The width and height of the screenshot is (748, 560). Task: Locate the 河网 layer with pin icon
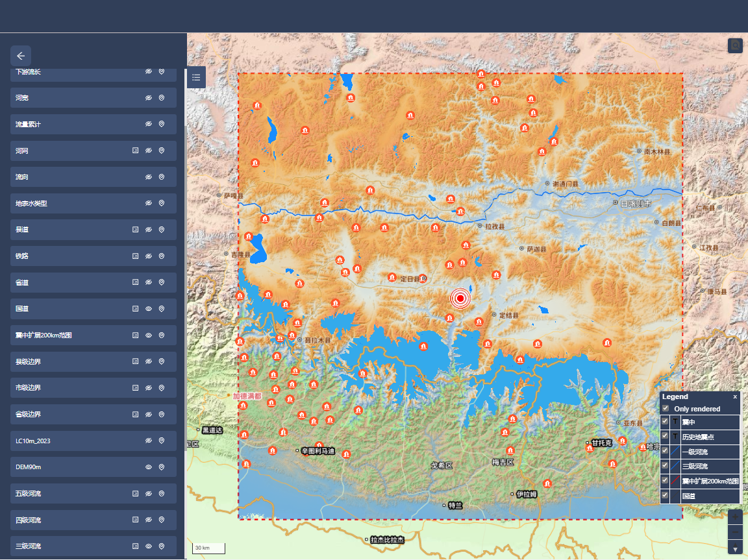pos(162,151)
